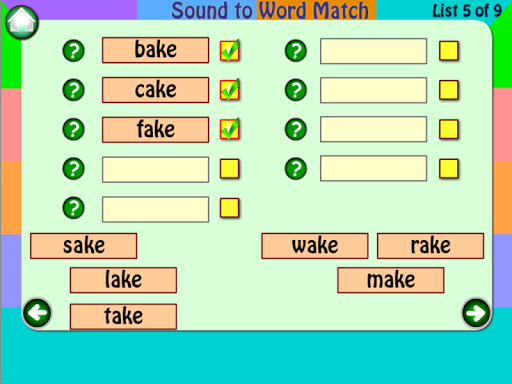Select the sake word tile
Screen dimensions: 512x384
click(x=84, y=246)
